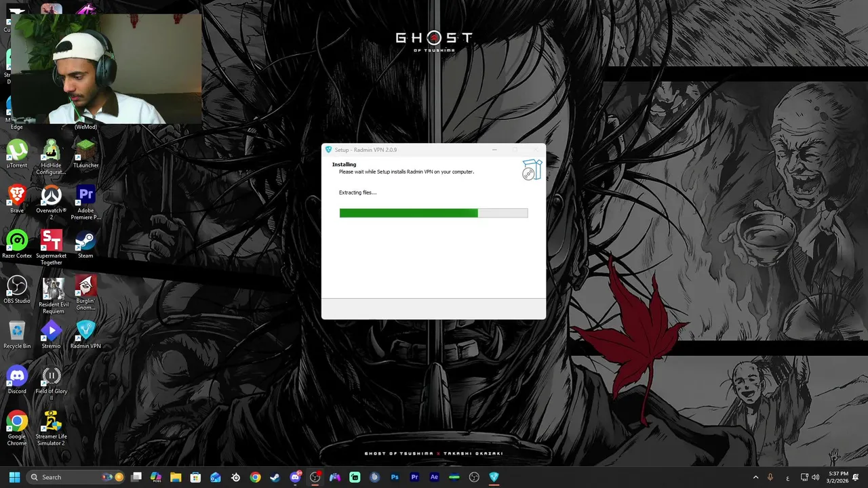868x488 pixels.
Task: Open the HidHide Configuration desktop icon
Action: [x=52, y=157]
